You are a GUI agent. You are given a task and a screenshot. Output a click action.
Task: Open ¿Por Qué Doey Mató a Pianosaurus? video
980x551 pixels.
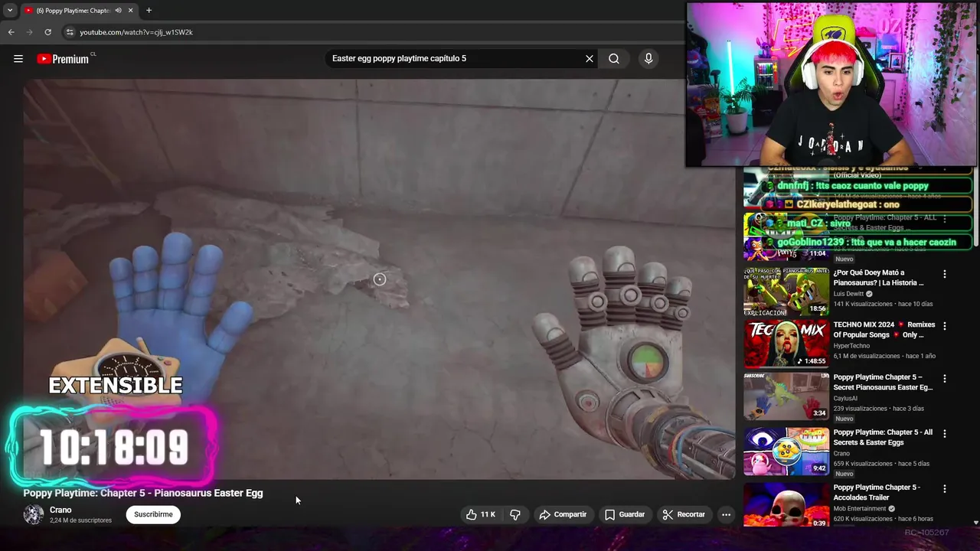[879, 278]
